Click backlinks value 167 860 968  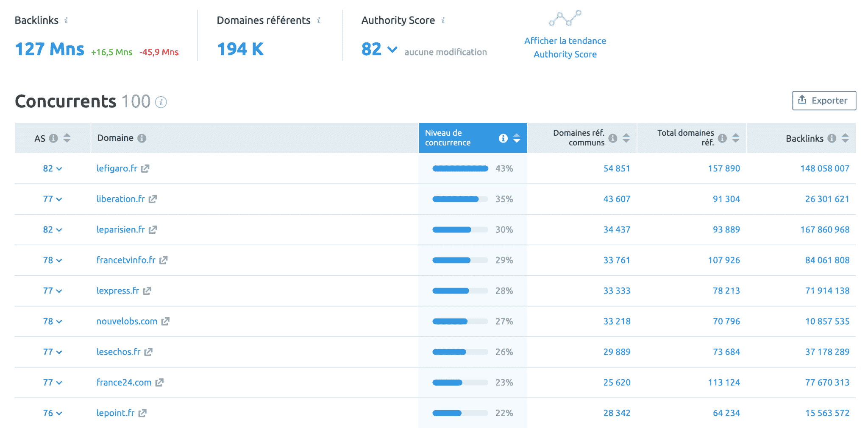pyautogui.click(x=825, y=229)
